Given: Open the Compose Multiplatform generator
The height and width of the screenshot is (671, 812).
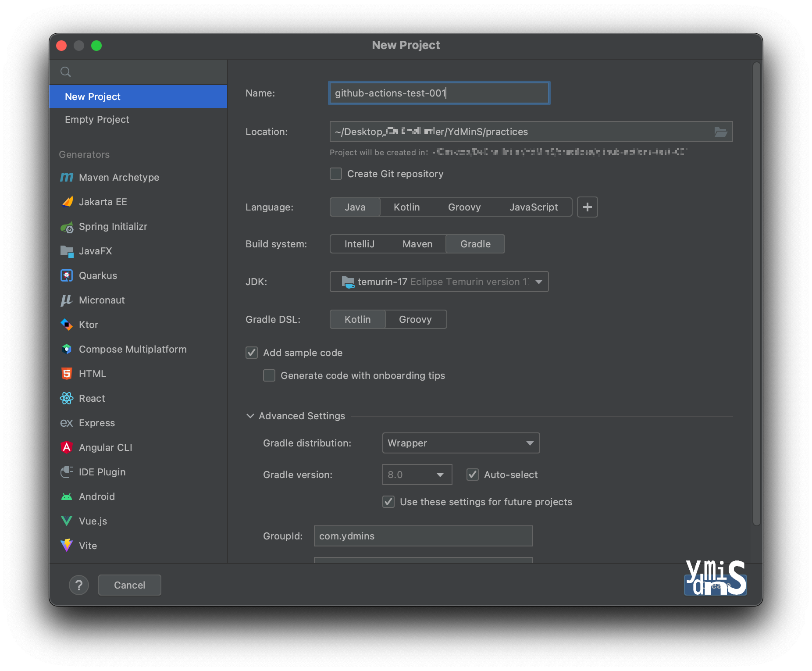Looking at the screenshot, I should tap(132, 349).
